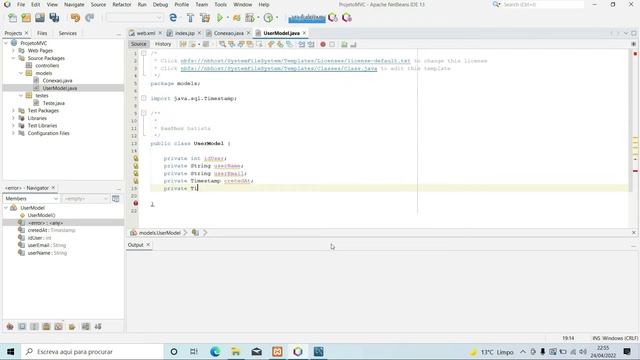
Task: Click the find selection icon in editor toolbar
Action: point(222,44)
